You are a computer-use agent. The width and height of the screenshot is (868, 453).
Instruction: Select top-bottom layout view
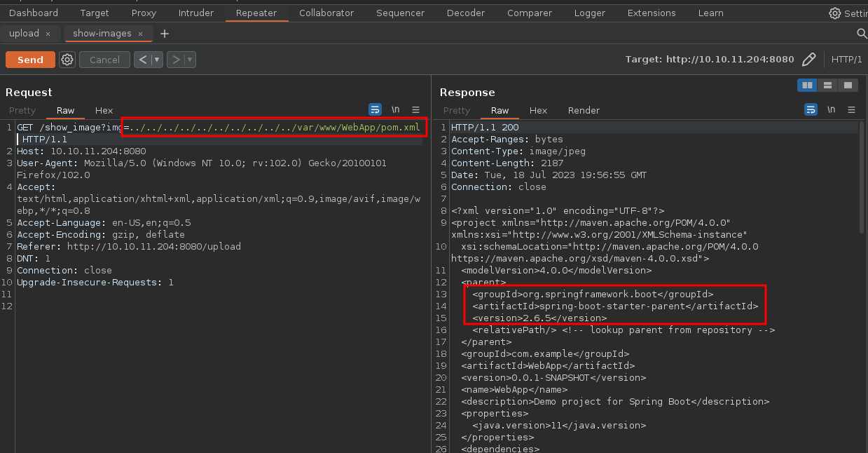[827, 85]
